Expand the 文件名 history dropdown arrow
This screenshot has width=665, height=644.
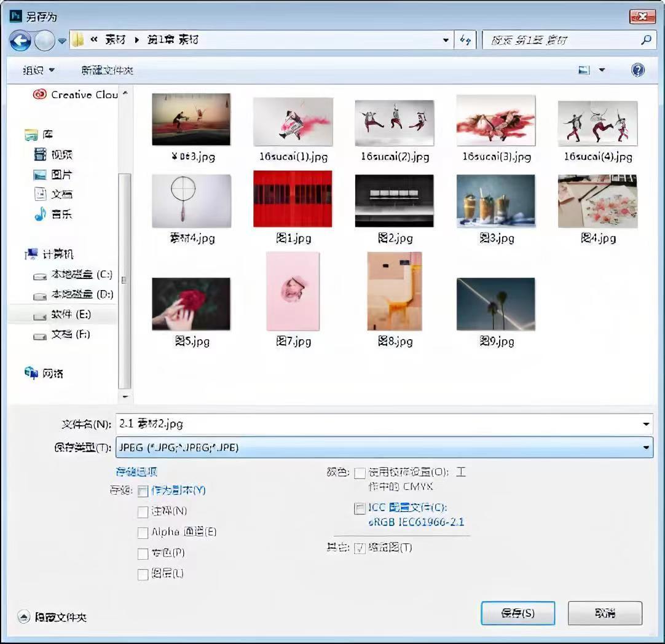pos(646,423)
